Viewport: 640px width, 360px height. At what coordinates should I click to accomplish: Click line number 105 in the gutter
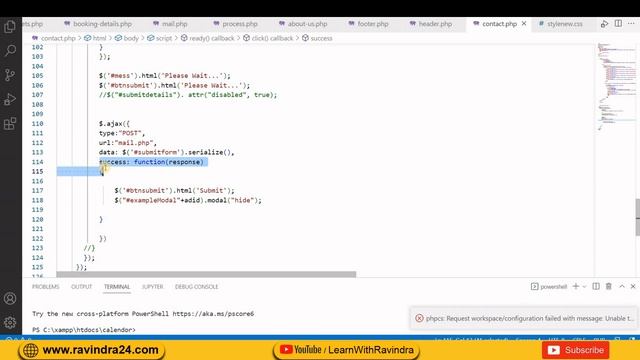click(37, 76)
